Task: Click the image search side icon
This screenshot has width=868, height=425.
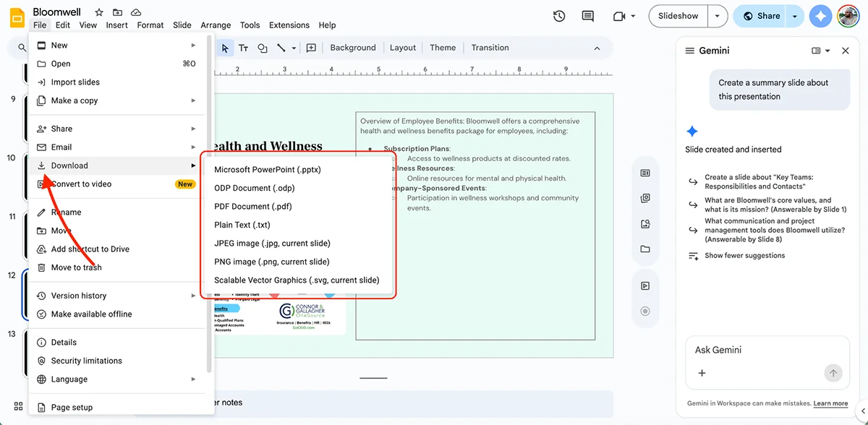Action: tap(645, 224)
